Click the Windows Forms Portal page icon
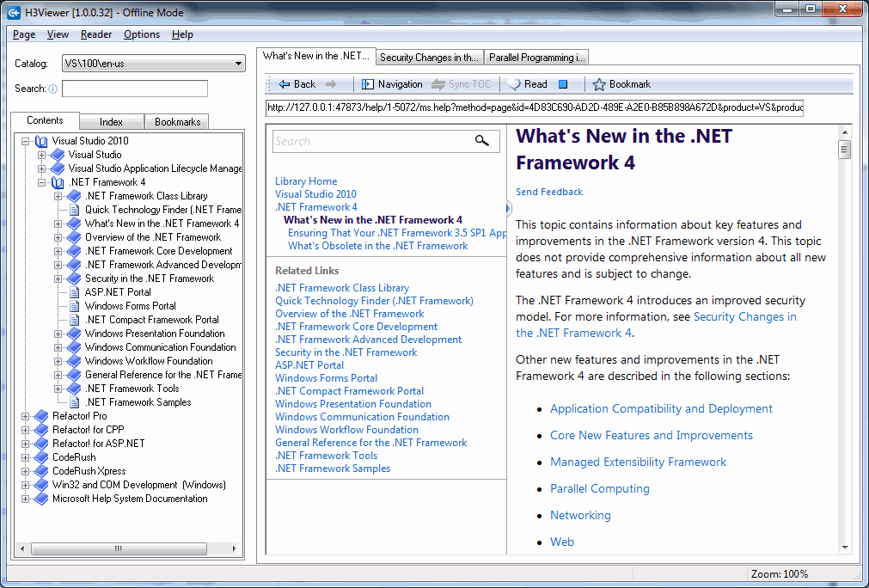 pos(74,306)
